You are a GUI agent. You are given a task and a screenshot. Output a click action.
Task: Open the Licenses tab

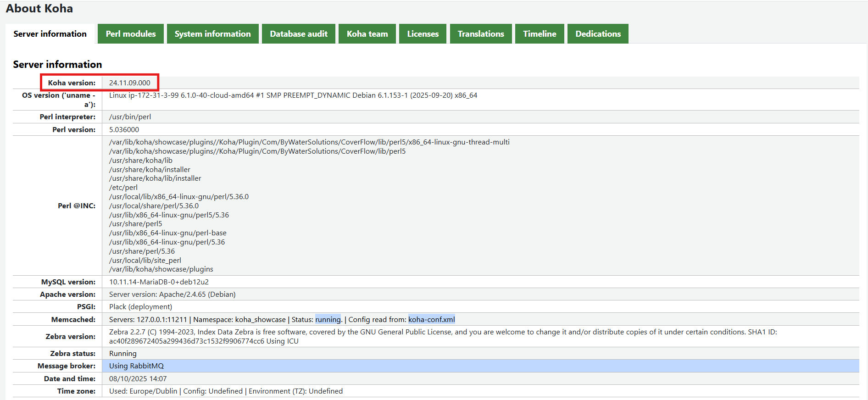pyautogui.click(x=423, y=34)
